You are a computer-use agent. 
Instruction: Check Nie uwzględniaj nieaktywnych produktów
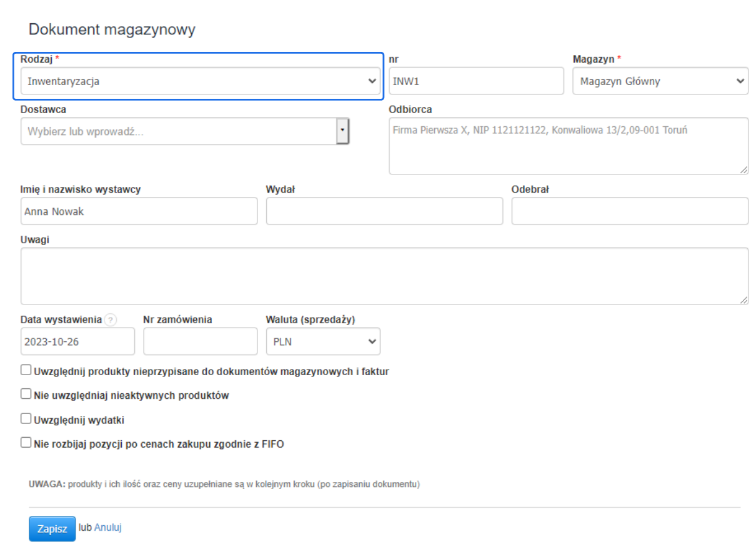click(x=26, y=395)
